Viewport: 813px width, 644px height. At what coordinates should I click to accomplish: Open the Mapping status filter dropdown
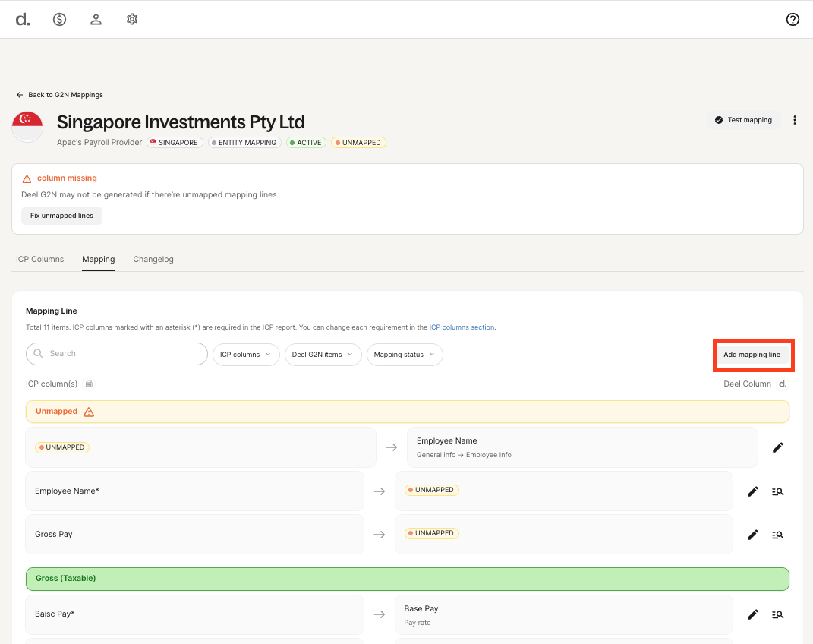(404, 355)
